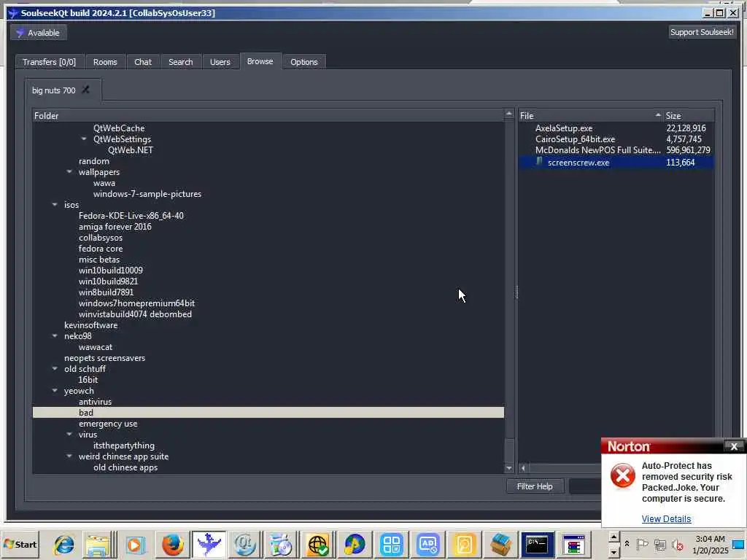Open the View Details link in Norton popup
Image resolution: width=747 pixels, height=560 pixels.
point(666,519)
